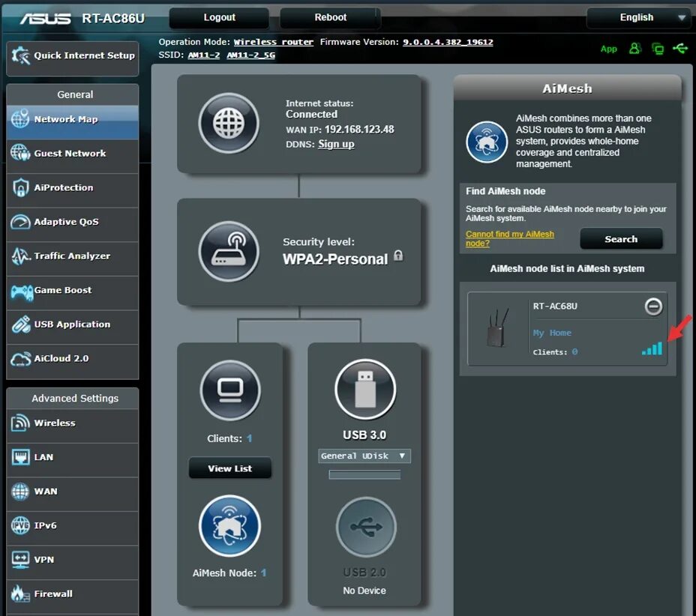The height and width of the screenshot is (616, 696).
Task: Click the AiMesh Node count number
Action: pyautogui.click(x=264, y=573)
